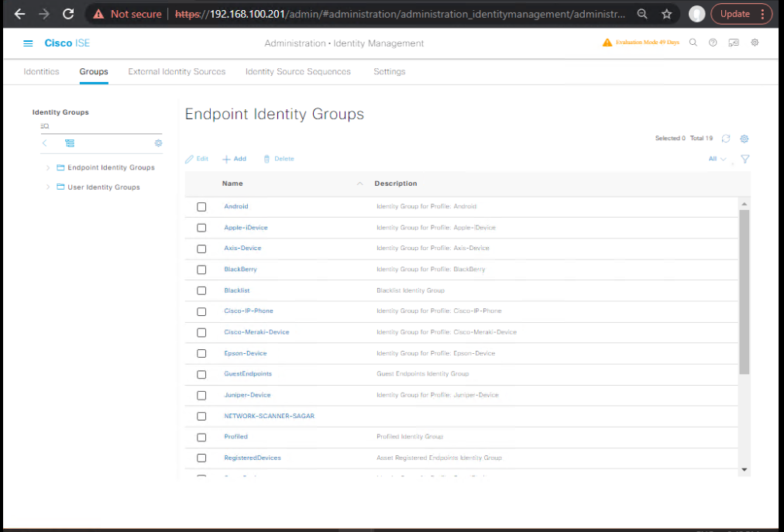The width and height of the screenshot is (784, 532).
Task: Bookmark this page with the star icon
Action: point(666,14)
